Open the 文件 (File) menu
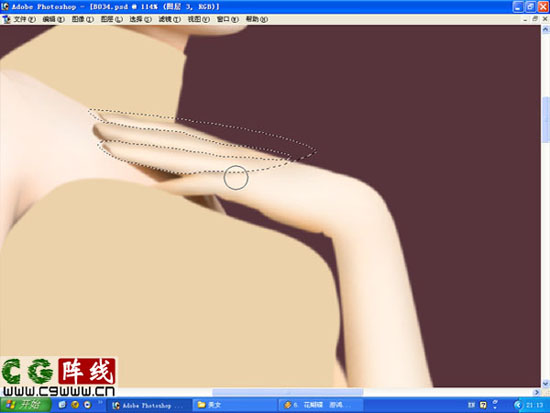Viewport: 550px width, 413px height. pyautogui.click(x=25, y=19)
